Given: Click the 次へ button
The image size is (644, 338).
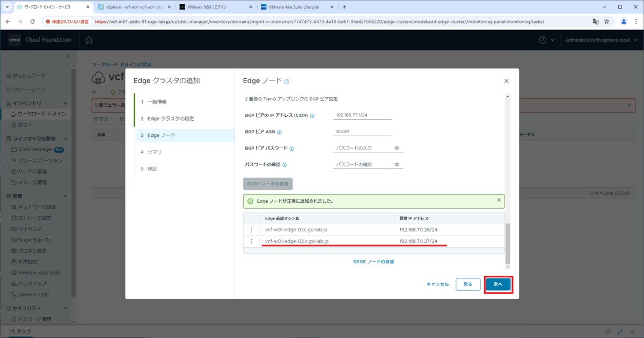Looking at the screenshot, I should click(x=497, y=284).
